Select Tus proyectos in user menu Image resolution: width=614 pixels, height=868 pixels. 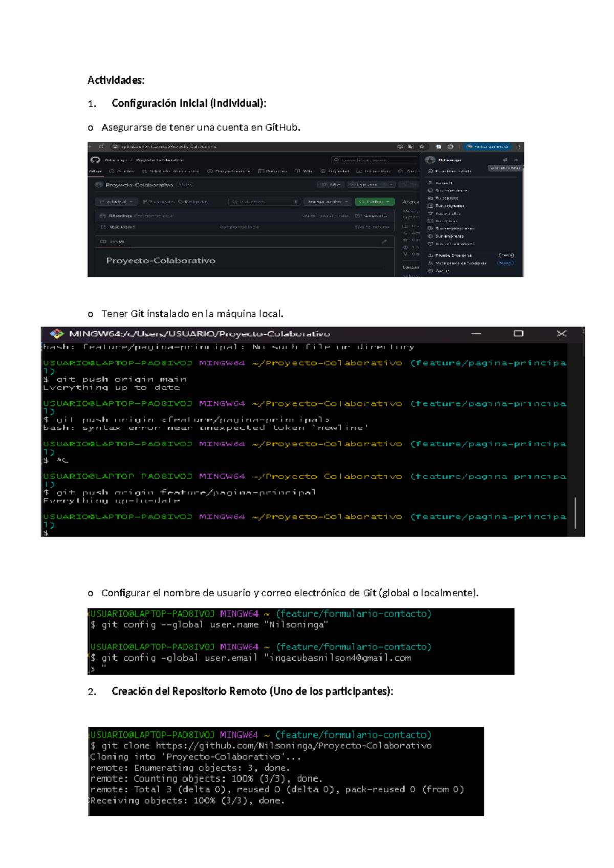click(x=446, y=206)
